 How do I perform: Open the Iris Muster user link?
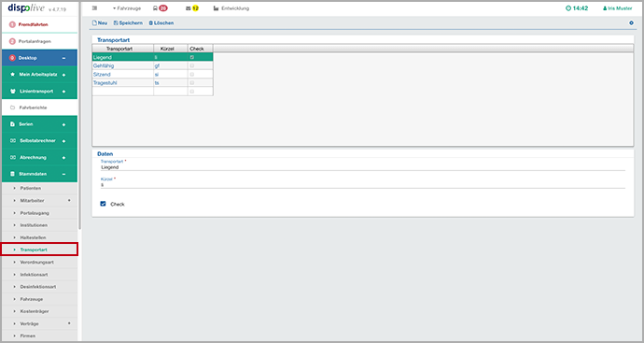point(618,8)
